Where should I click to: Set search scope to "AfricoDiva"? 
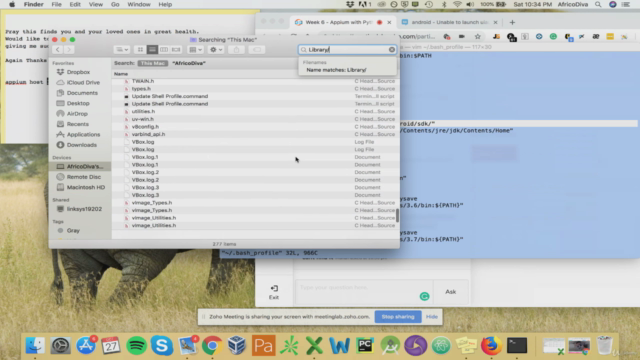pyautogui.click(x=189, y=63)
